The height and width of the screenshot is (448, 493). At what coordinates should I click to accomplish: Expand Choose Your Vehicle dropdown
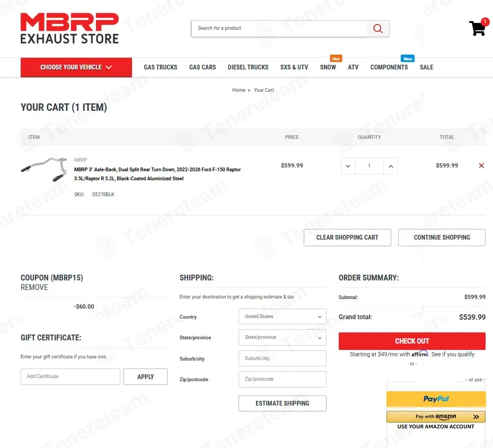click(x=76, y=67)
